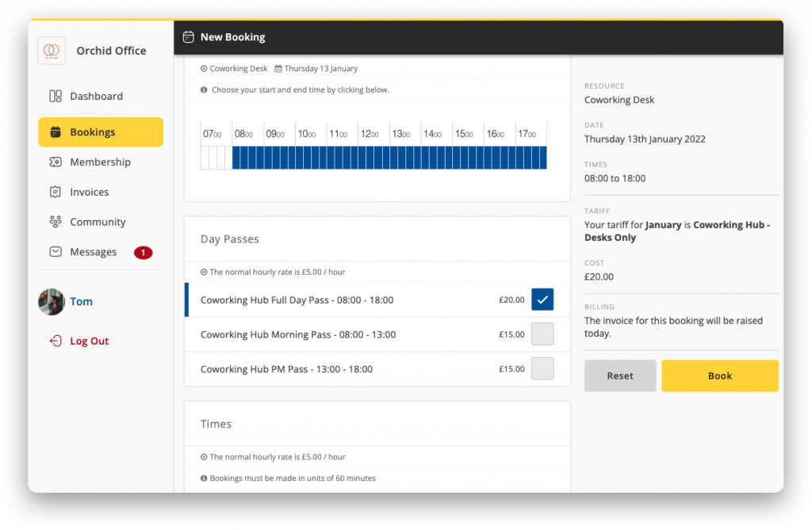Click the 09:00 slot in the time bar
Image resolution: width=812 pixels, height=530 pixels.
279,158
